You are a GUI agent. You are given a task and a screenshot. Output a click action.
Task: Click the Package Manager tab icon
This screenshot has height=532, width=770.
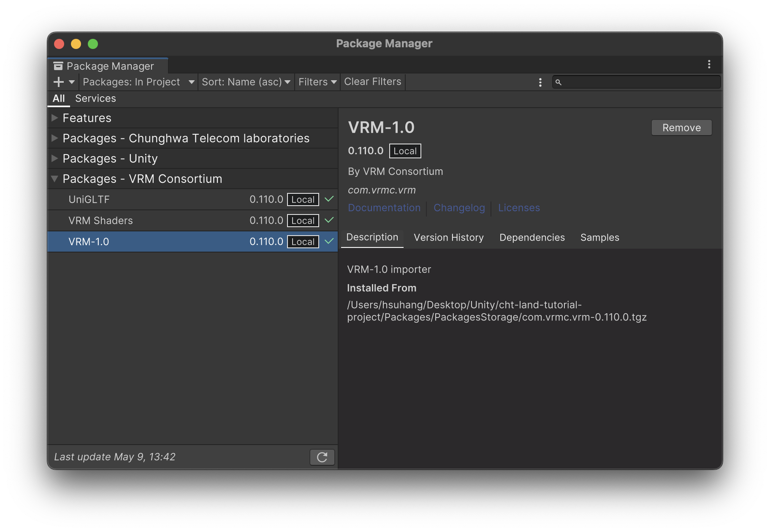click(58, 66)
